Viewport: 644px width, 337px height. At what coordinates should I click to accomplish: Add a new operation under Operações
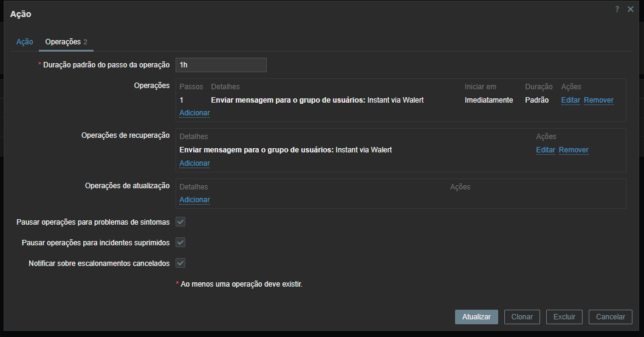tap(194, 113)
